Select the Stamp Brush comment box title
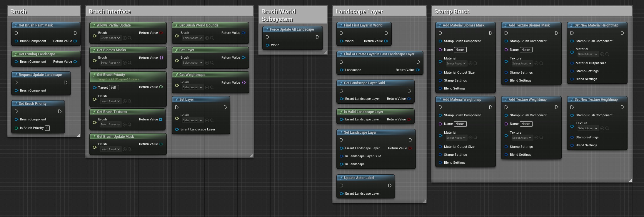Viewport: 644px width, 217px height. 532,11
